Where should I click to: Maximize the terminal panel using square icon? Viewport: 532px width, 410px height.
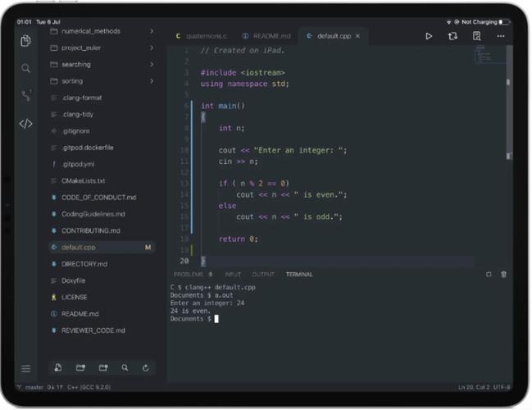[489, 274]
